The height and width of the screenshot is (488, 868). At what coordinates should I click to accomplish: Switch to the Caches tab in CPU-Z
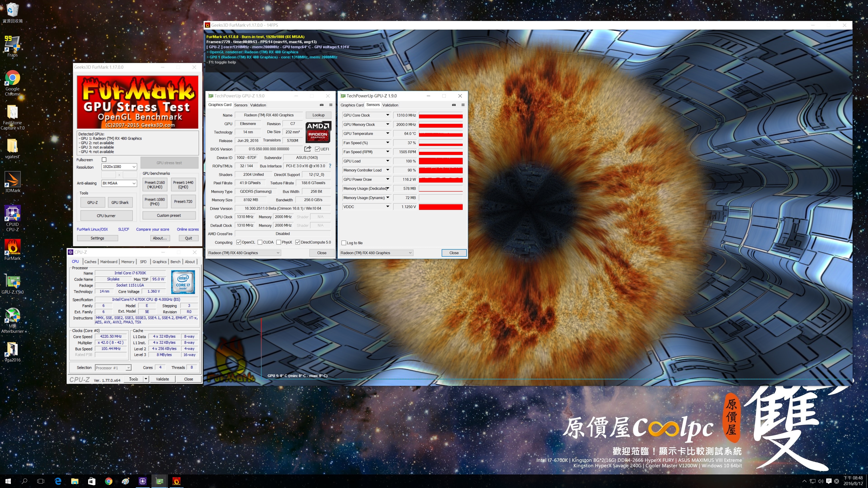pyautogui.click(x=90, y=262)
